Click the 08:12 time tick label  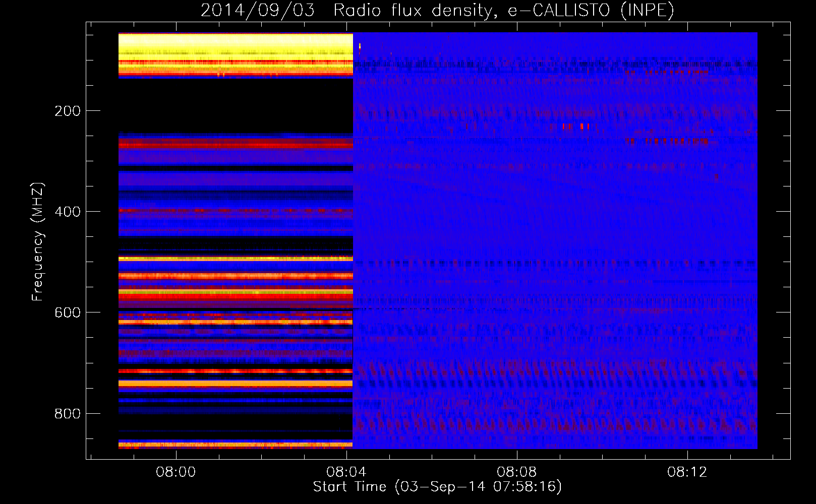pos(687,472)
